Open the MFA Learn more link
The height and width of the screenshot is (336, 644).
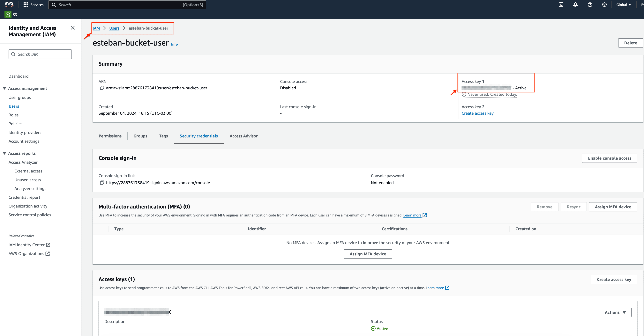point(412,215)
